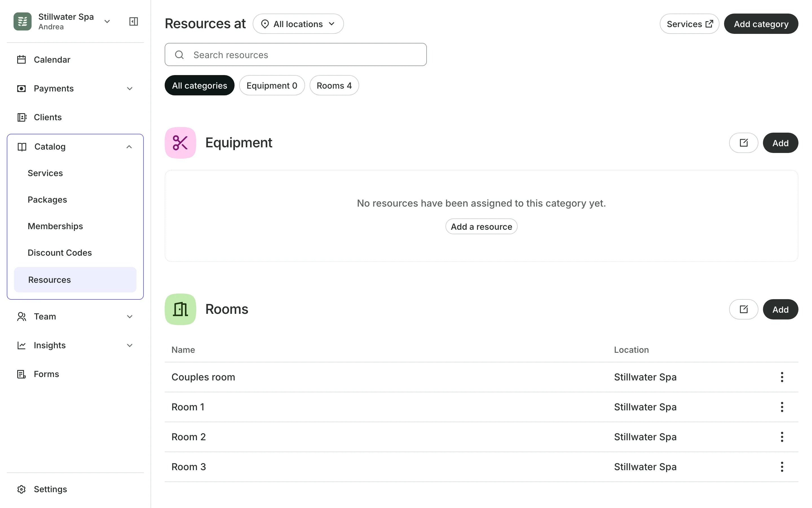
Task: Click the search magnifier icon
Action: (180, 55)
